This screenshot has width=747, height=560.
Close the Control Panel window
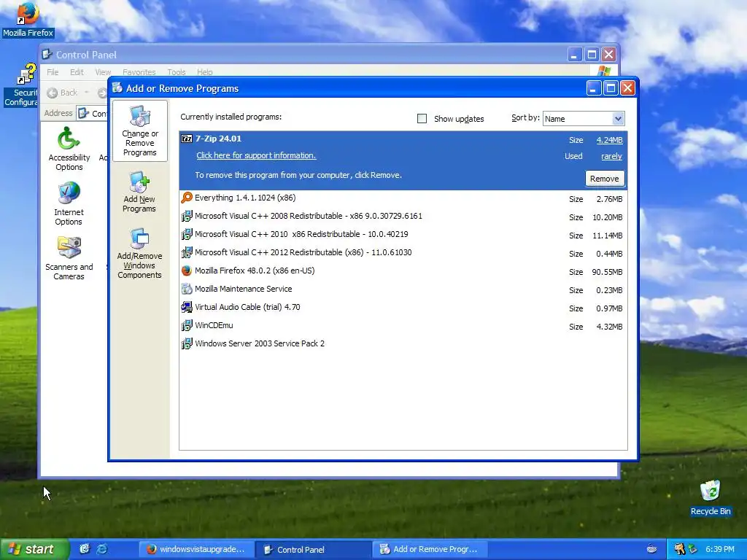click(x=609, y=54)
